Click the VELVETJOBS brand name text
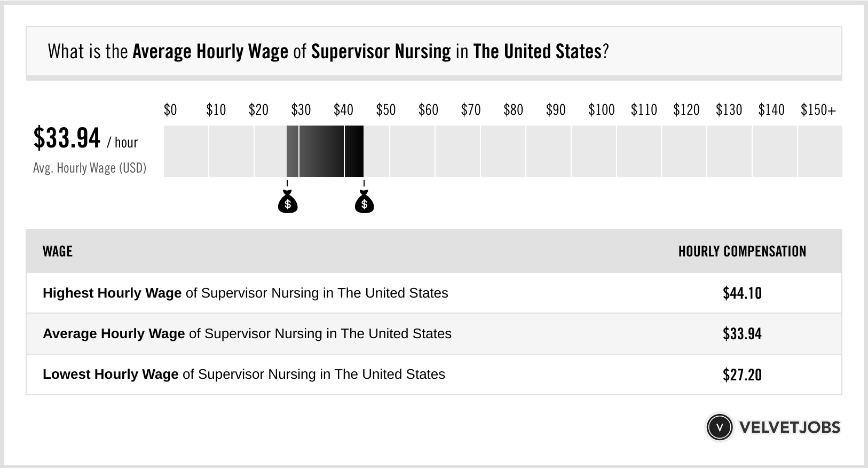 point(790,427)
